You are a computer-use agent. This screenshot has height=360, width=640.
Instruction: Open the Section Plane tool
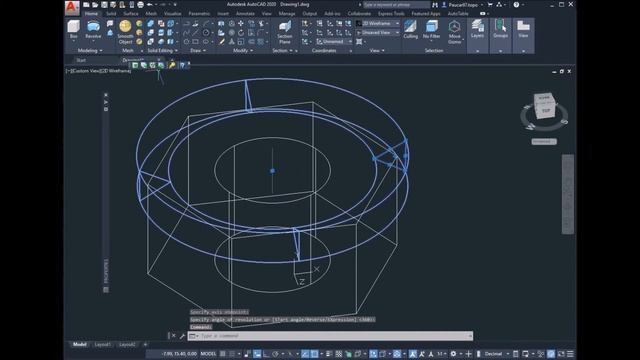(x=284, y=32)
